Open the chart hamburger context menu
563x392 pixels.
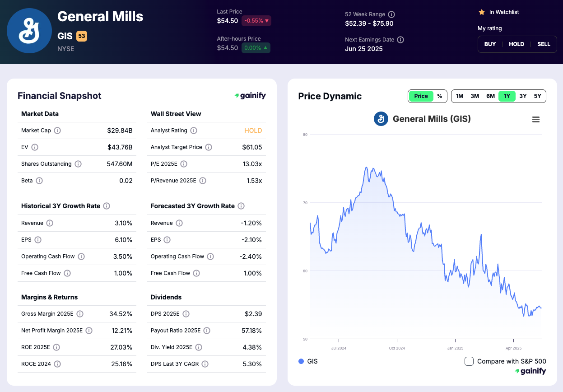click(x=536, y=120)
